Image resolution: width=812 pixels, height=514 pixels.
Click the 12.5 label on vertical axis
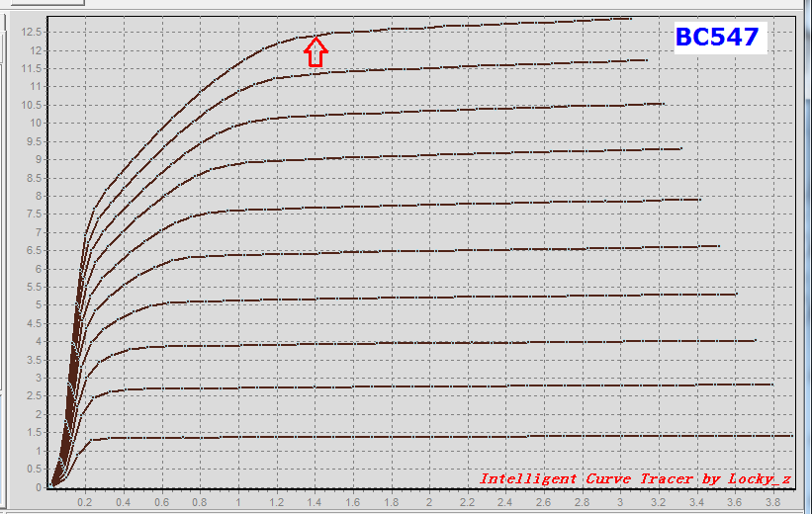31,32
